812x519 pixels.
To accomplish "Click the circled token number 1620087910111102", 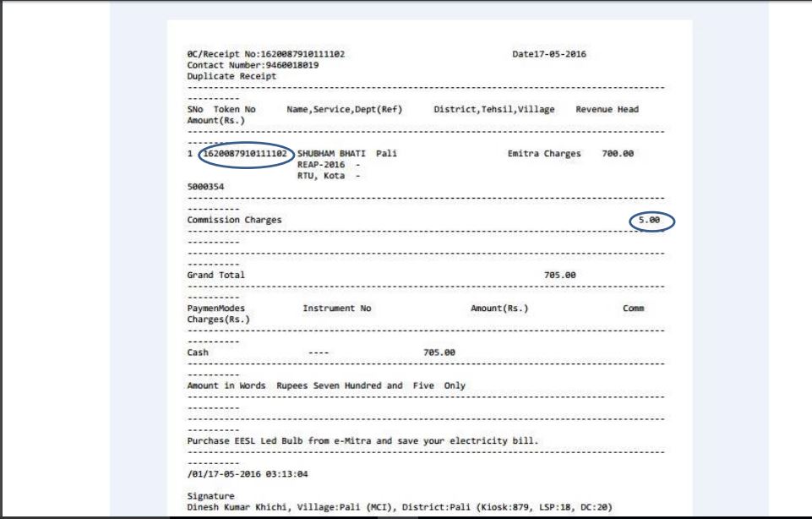I will (247, 154).
